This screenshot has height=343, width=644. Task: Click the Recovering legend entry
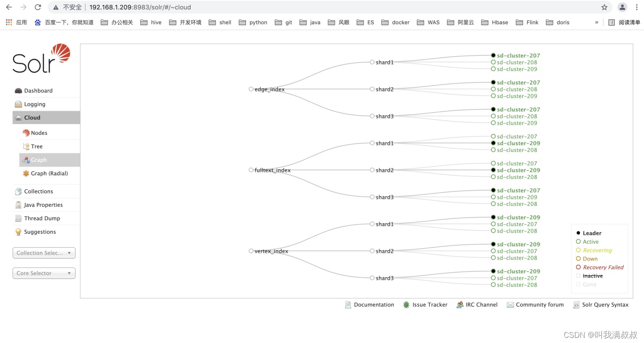pos(594,250)
